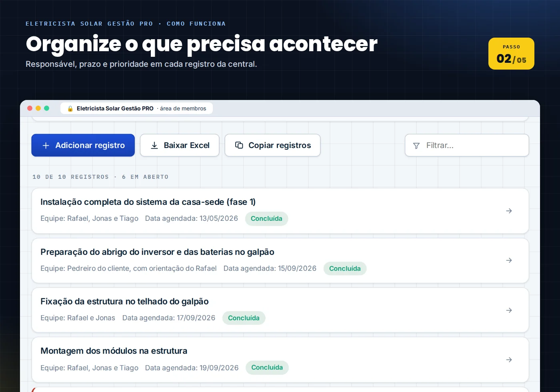
Task: Click the funnel filter icon
Action: (416, 146)
